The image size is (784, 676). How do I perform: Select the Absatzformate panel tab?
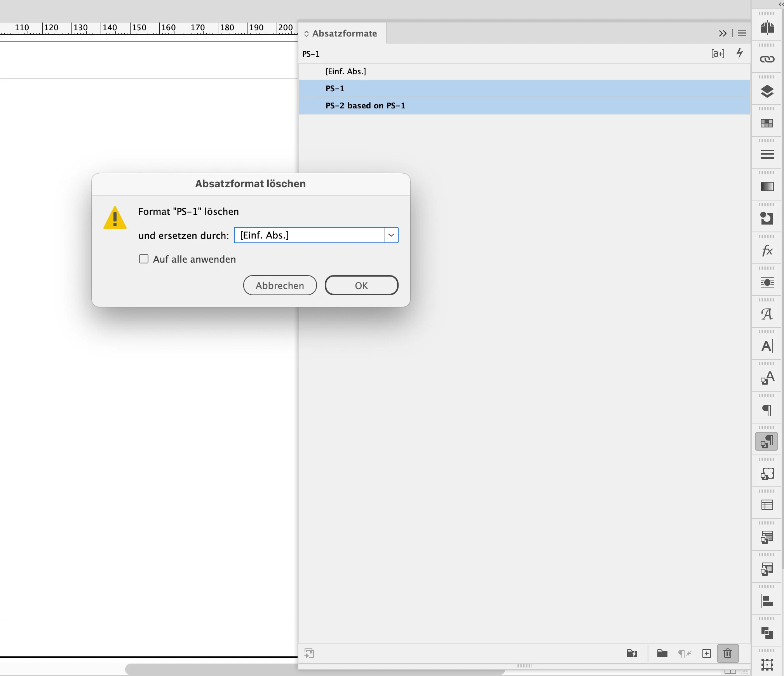[344, 33]
